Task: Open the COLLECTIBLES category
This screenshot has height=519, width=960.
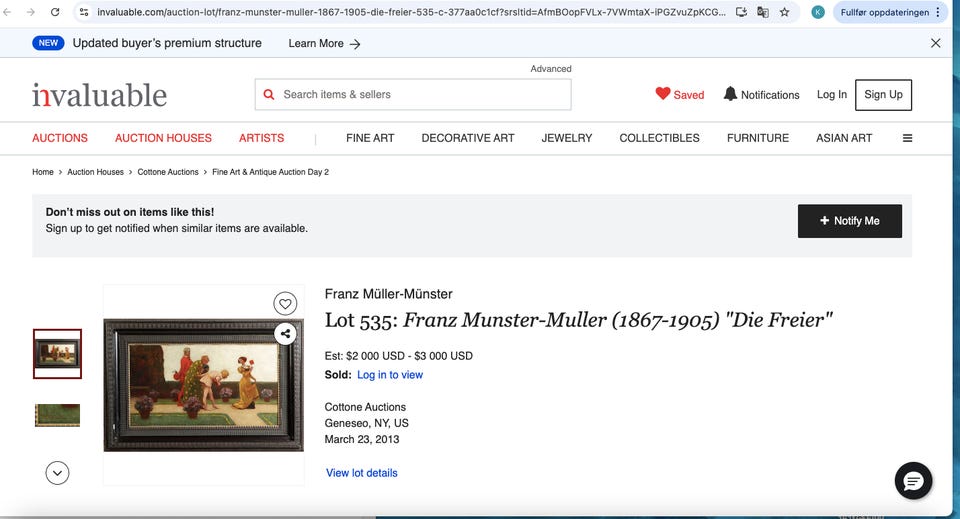Action: (x=659, y=138)
